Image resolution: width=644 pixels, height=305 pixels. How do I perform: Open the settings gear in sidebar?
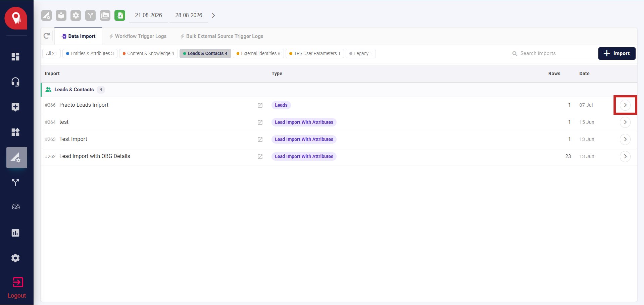15,258
